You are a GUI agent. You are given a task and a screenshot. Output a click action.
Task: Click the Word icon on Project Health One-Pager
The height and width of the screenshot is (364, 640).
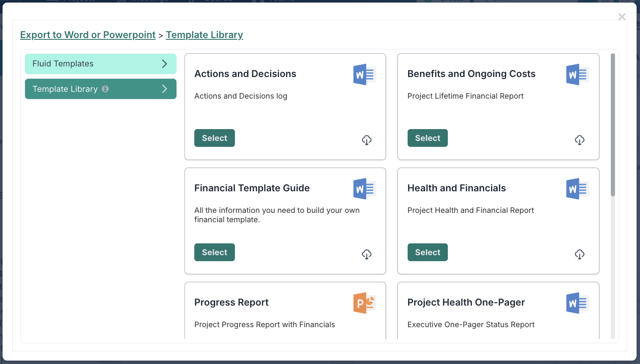577,303
